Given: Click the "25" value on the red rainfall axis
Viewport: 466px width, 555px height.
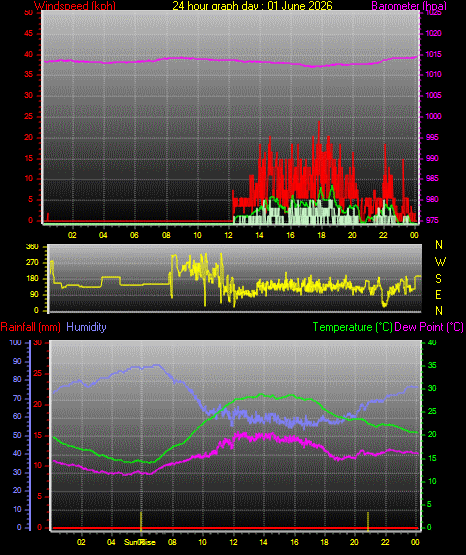Looking at the screenshot, I should pyautogui.click(x=38, y=373).
